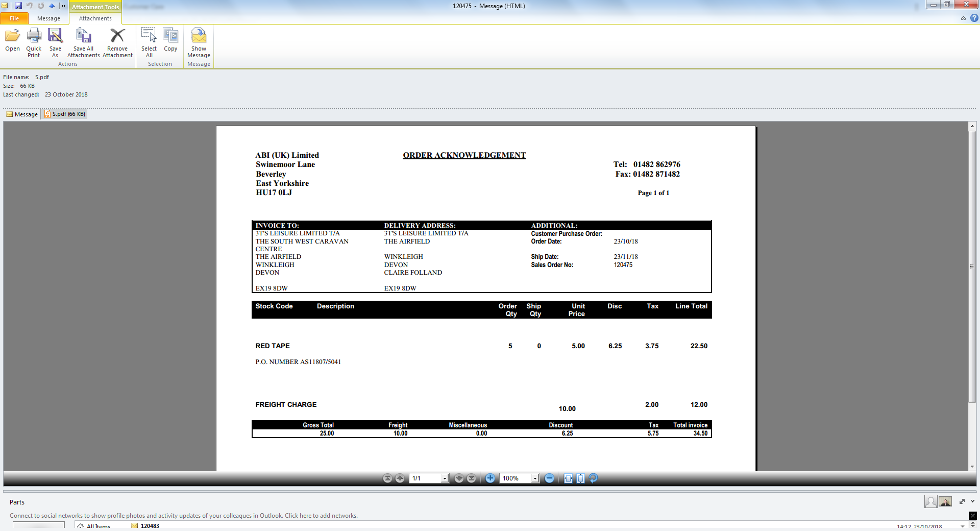Fit PDF page to width
This screenshot has height=531, width=980.
568,478
